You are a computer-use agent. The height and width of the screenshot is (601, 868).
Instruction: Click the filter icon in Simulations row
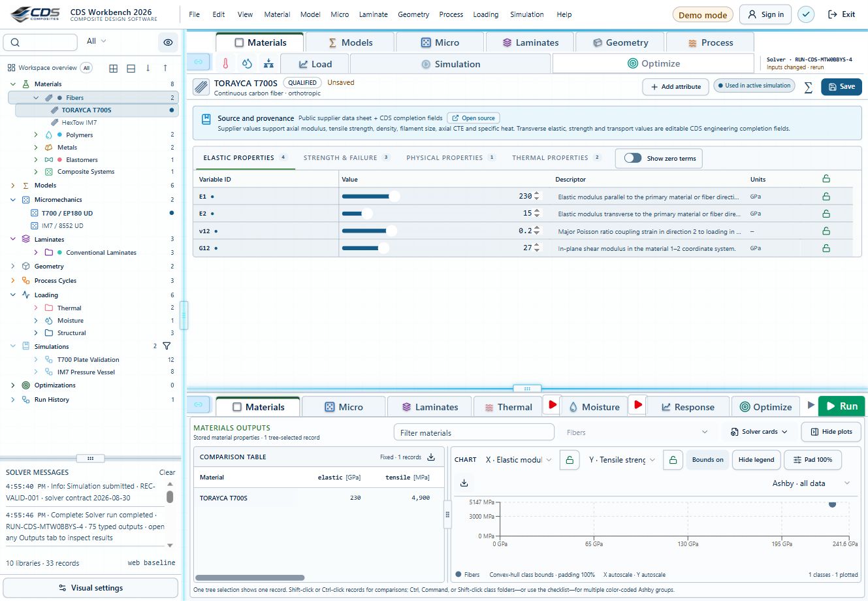click(167, 346)
